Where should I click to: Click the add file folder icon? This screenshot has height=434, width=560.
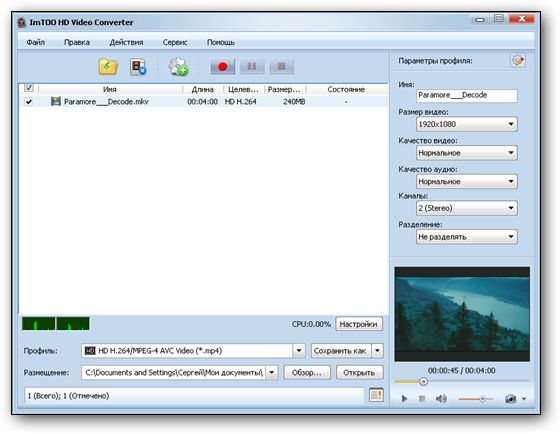[108, 66]
